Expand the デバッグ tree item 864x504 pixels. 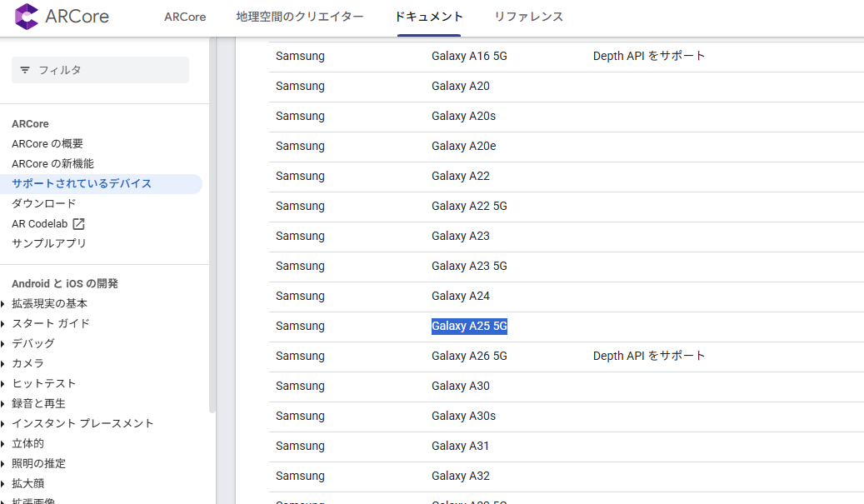click(x=5, y=343)
